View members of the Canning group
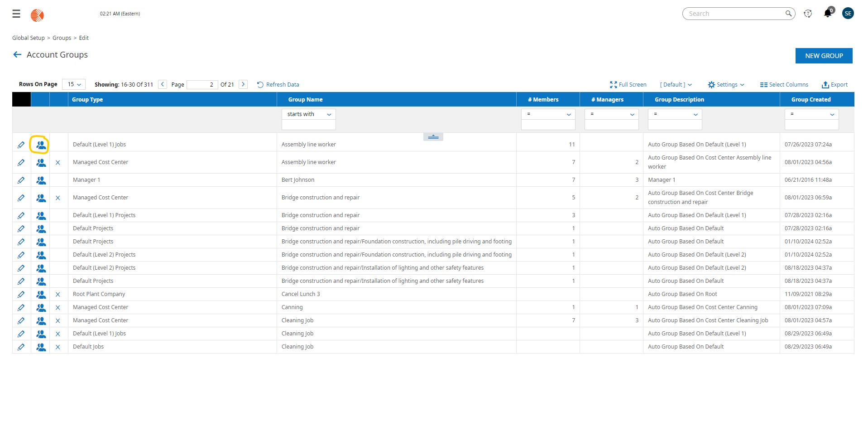The image size is (868, 422). click(41, 308)
